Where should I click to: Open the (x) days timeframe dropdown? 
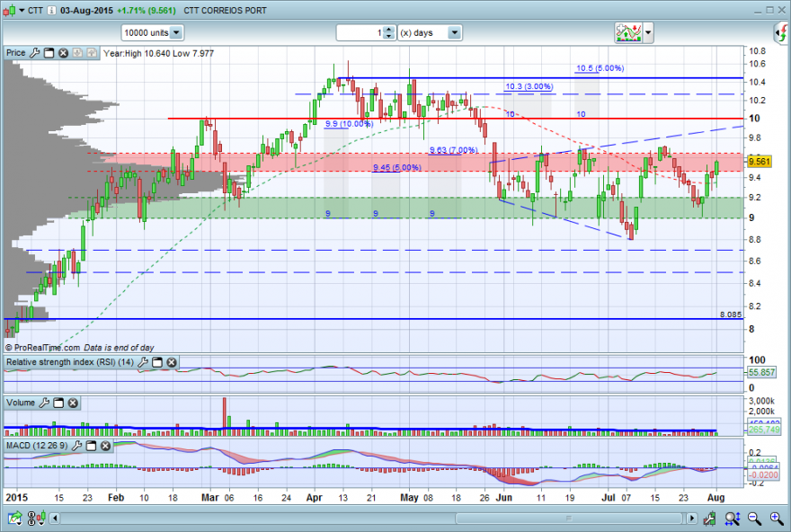click(455, 32)
